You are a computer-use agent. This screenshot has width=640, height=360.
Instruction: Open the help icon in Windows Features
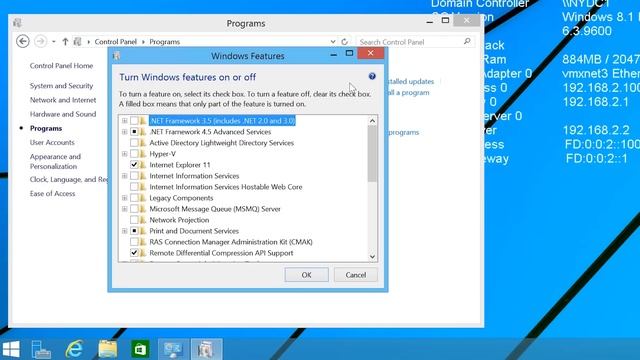pyautogui.click(x=372, y=76)
